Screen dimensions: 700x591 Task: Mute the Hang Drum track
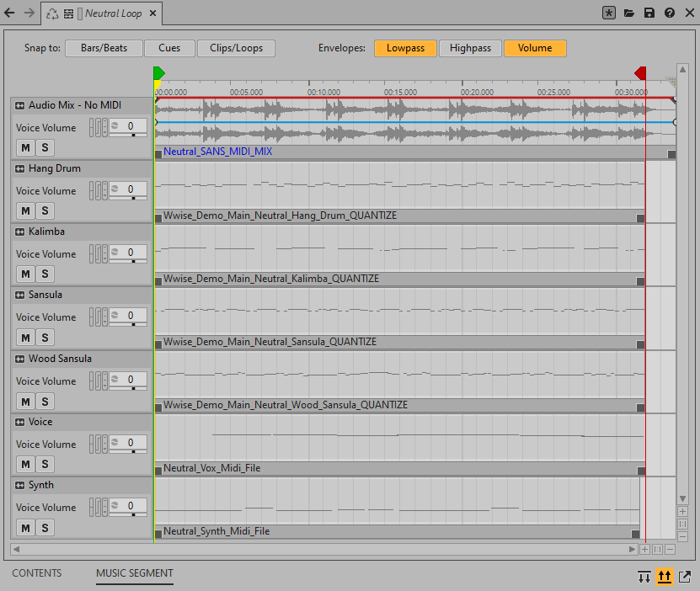click(25, 210)
